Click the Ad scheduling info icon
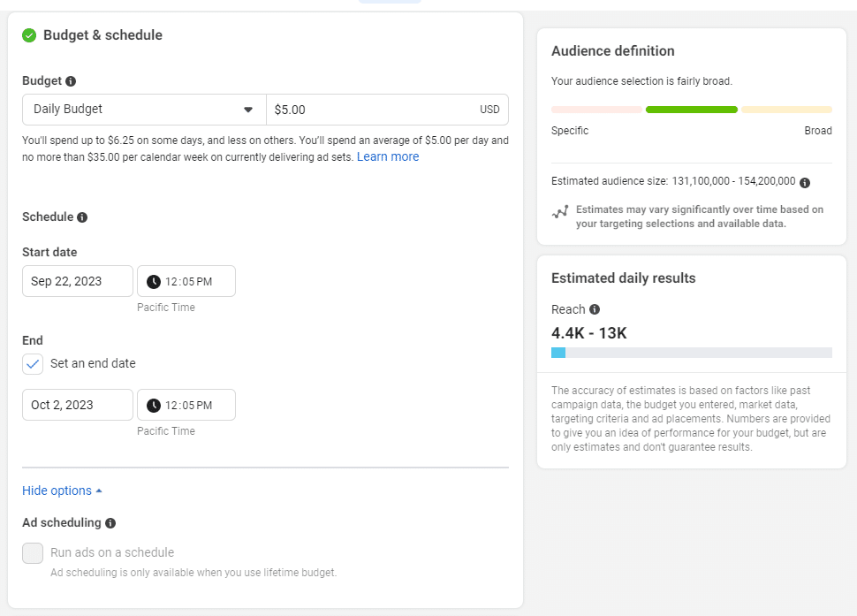The image size is (857, 616). (x=109, y=522)
